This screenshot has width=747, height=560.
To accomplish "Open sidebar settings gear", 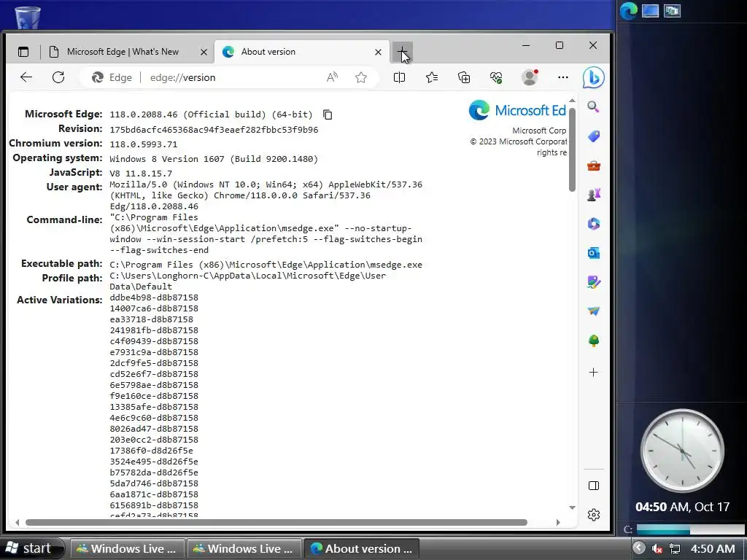I will (594, 515).
